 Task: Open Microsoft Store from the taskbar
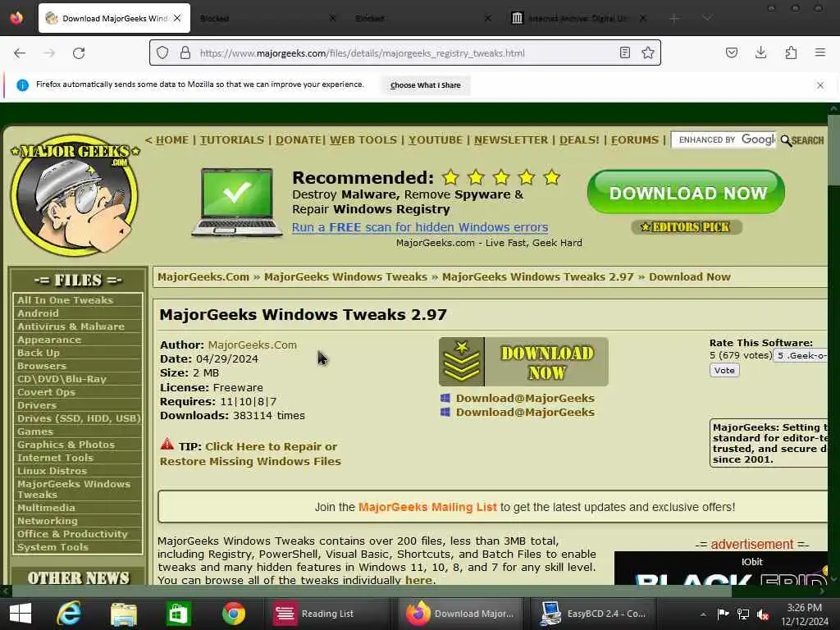178,614
